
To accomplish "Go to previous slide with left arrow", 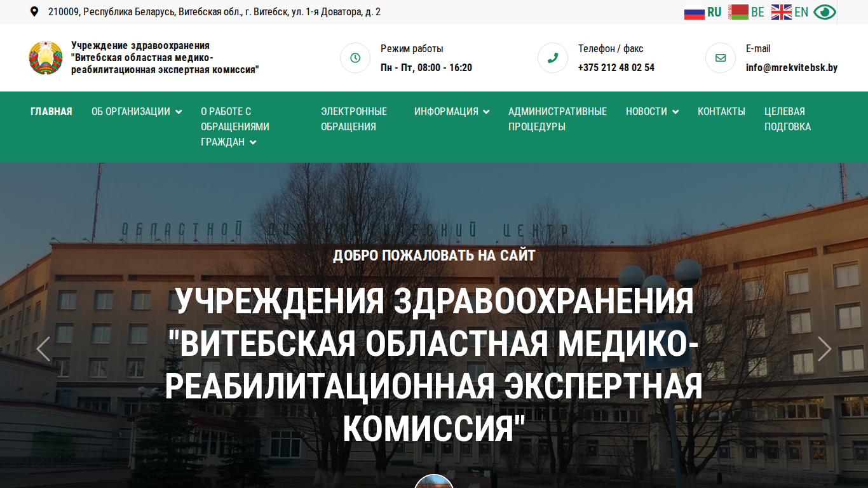I will coord(43,349).
